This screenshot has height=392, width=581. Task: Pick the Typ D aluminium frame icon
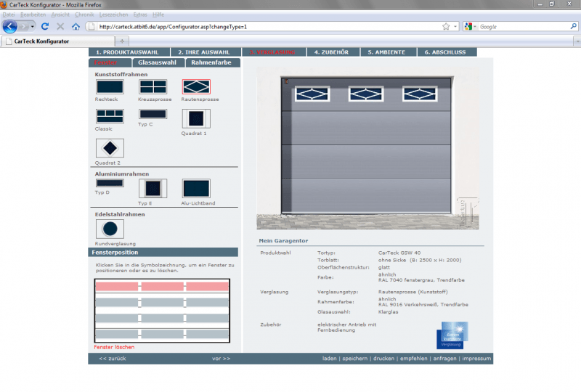110,183
